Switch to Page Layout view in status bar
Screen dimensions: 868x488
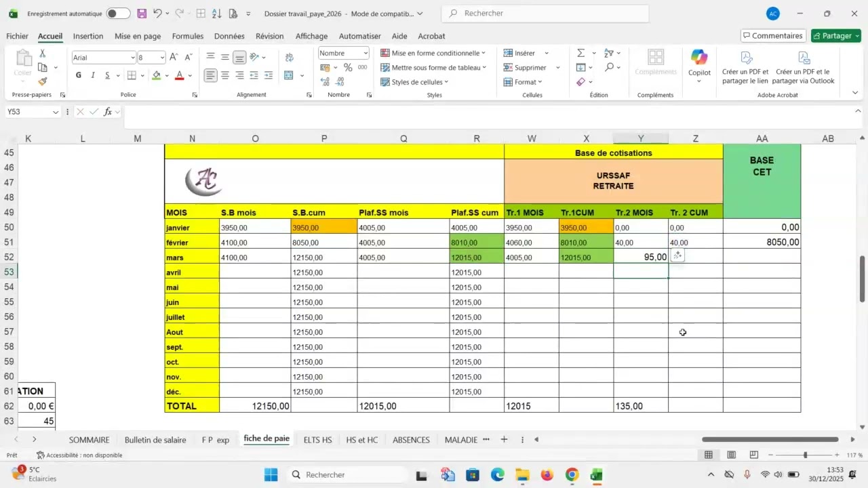pos(731,455)
